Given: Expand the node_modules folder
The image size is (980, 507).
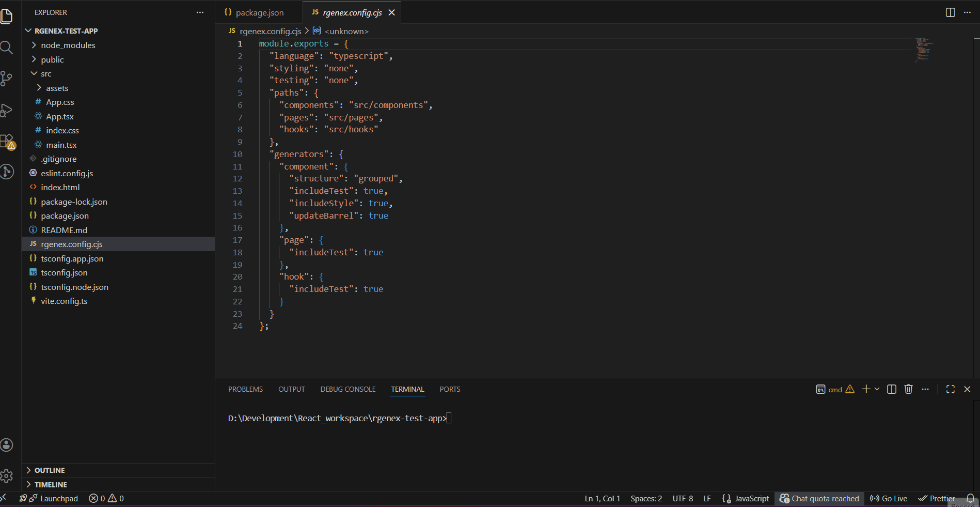Looking at the screenshot, I should [x=118, y=45].
